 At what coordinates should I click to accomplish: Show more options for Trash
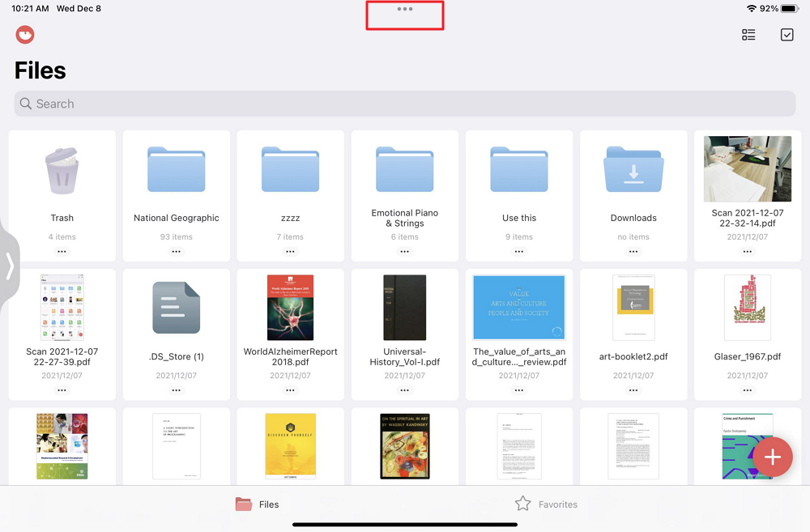[62, 252]
